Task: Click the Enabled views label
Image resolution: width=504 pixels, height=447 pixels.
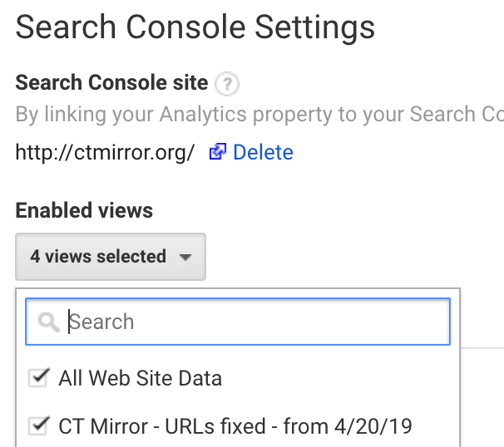Action: tap(84, 210)
